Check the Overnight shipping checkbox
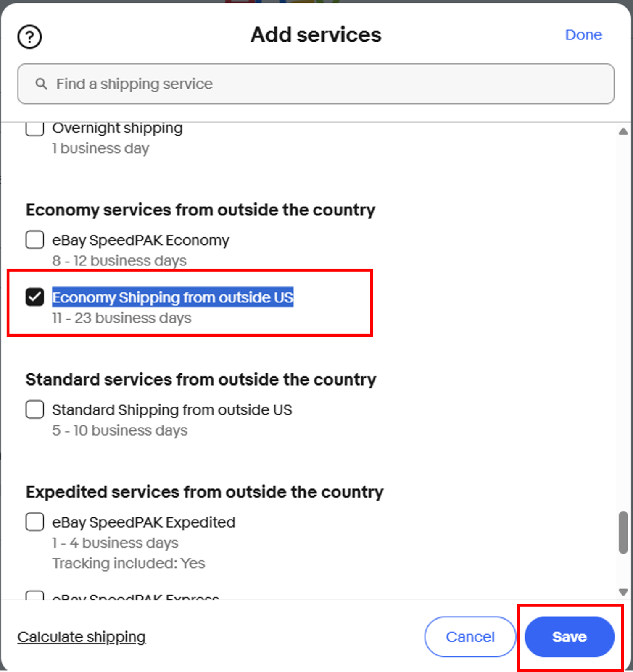This screenshot has width=633, height=672. pyautogui.click(x=34, y=129)
